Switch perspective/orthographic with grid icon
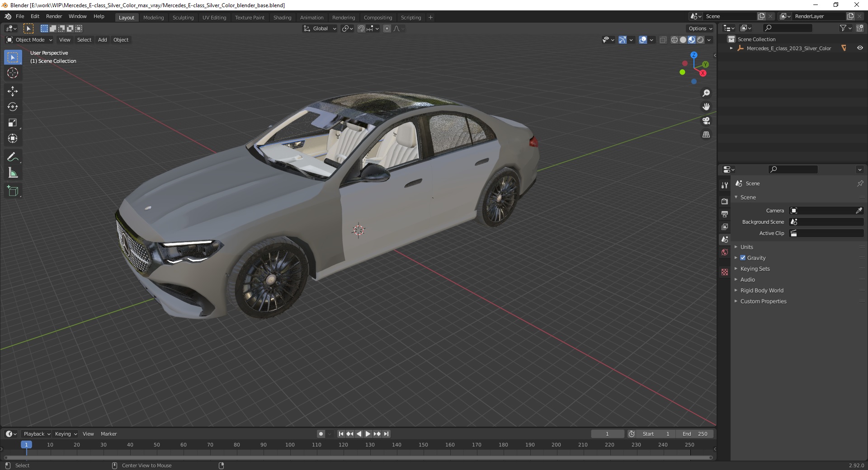 click(706, 135)
